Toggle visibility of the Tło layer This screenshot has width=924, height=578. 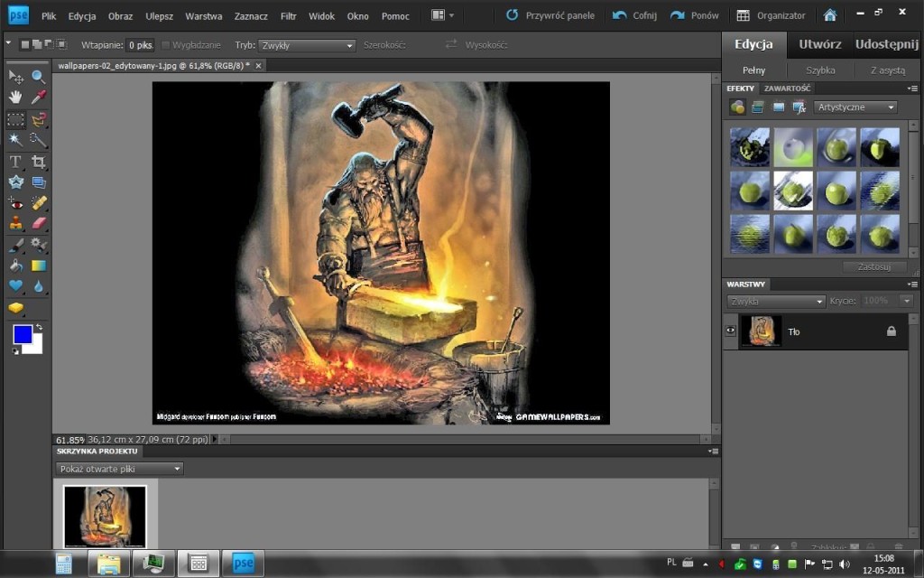pos(731,331)
